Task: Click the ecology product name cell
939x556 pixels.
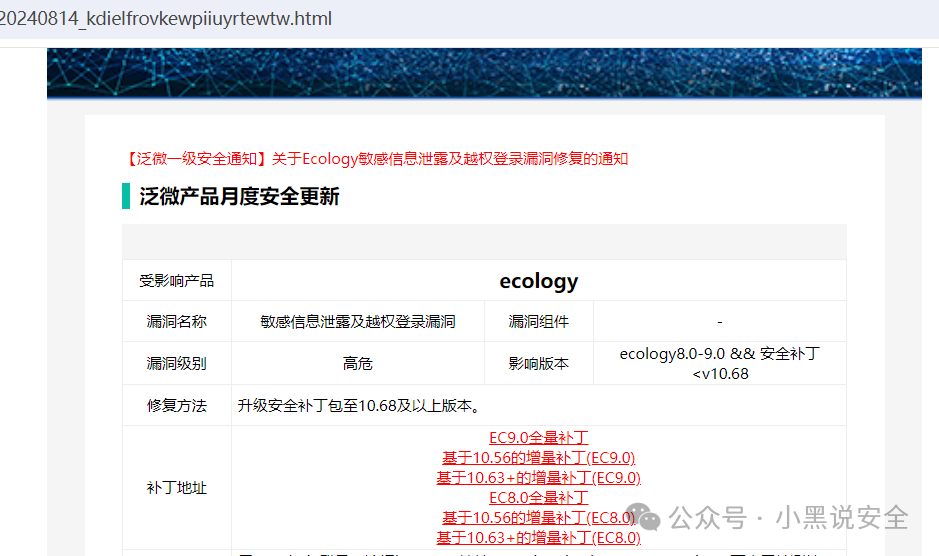Action: [x=538, y=280]
